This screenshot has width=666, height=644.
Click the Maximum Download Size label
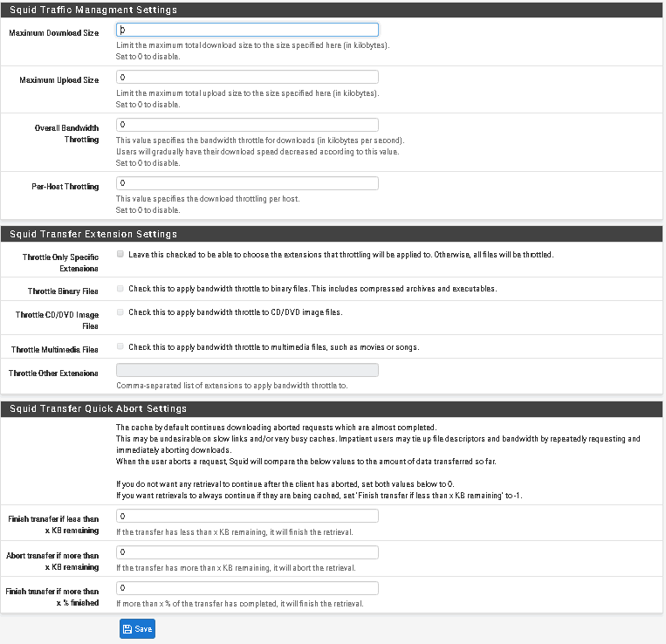pyautogui.click(x=54, y=32)
